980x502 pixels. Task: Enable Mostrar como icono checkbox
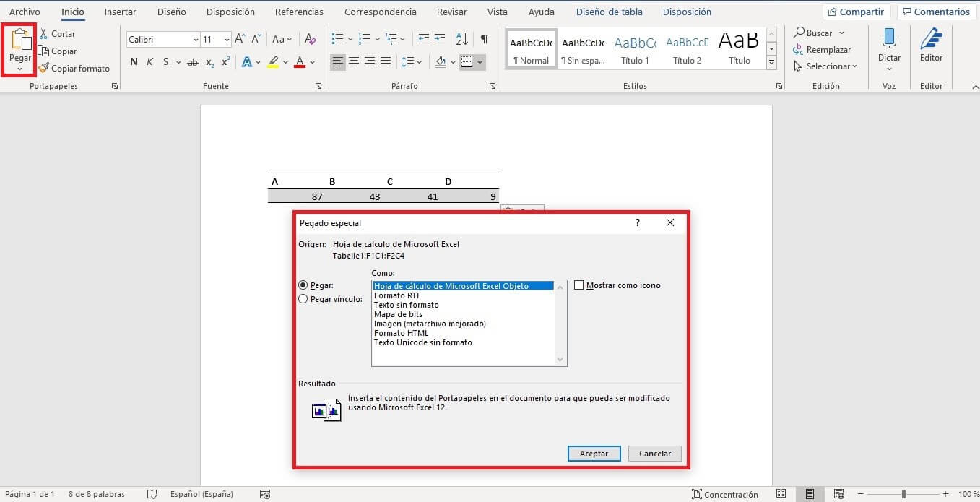579,285
